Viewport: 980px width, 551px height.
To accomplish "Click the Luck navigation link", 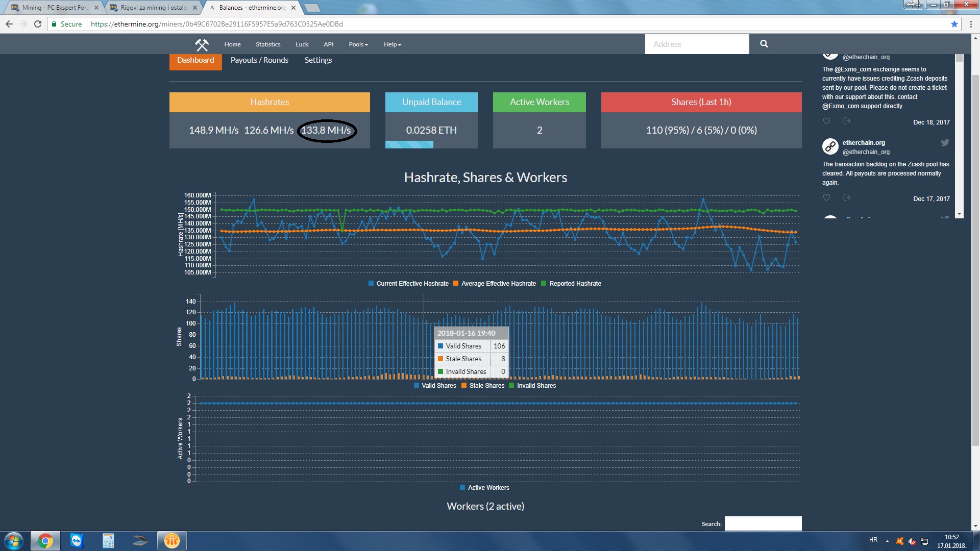I will 302,44.
